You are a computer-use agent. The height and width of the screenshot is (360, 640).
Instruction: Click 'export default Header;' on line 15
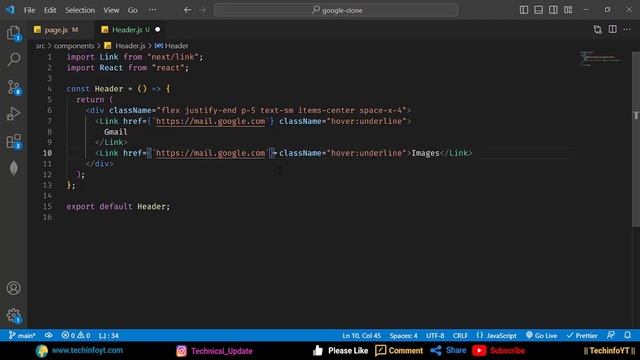coord(118,207)
